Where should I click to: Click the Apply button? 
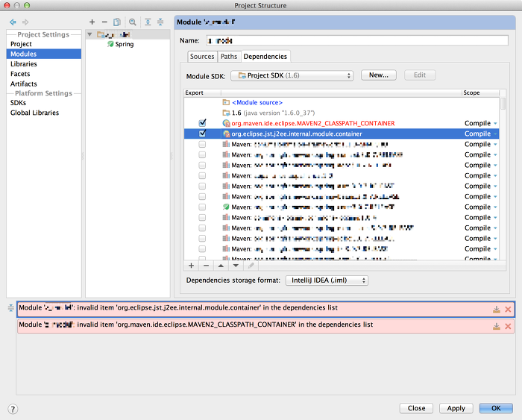click(x=456, y=408)
